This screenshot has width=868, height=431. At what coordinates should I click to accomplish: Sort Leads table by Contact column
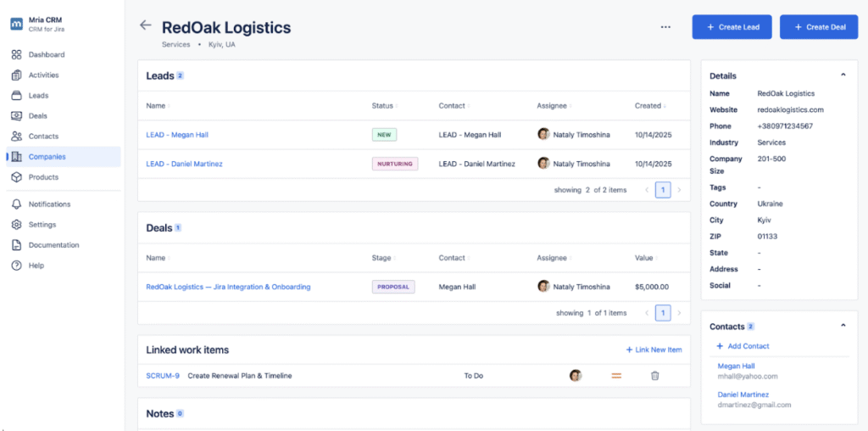[x=454, y=106]
